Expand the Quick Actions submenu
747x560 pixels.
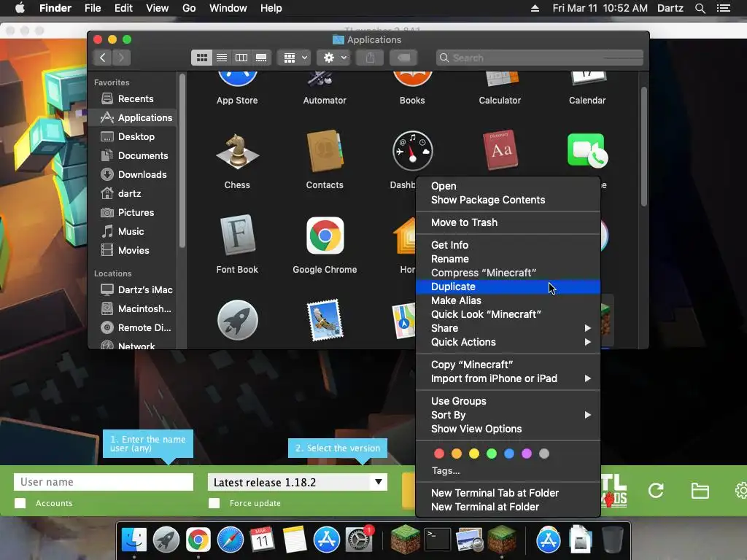click(508, 342)
